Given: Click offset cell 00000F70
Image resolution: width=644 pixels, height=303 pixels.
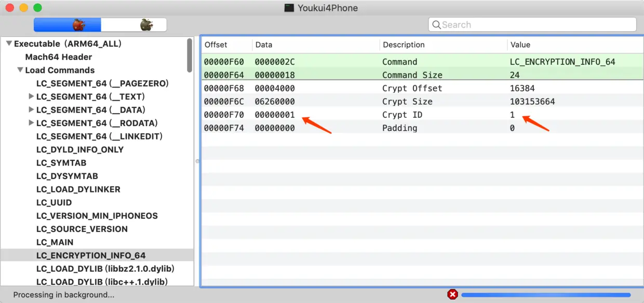Looking at the screenshot, I should pos(224,115).
